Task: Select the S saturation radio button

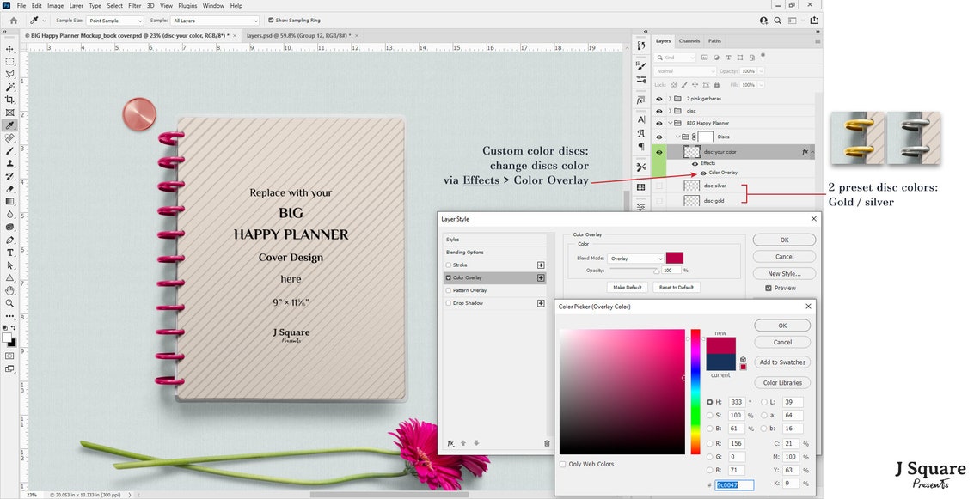Action: click(x=709, y=416)
